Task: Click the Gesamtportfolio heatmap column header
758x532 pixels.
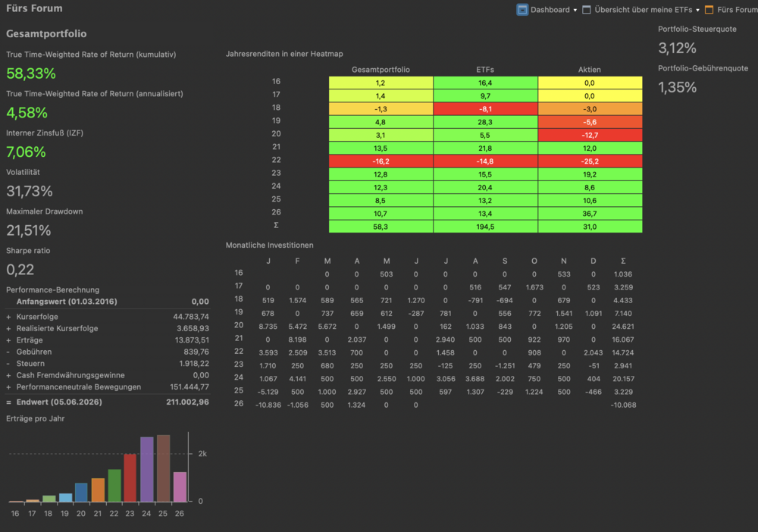Action: [381, 70]
